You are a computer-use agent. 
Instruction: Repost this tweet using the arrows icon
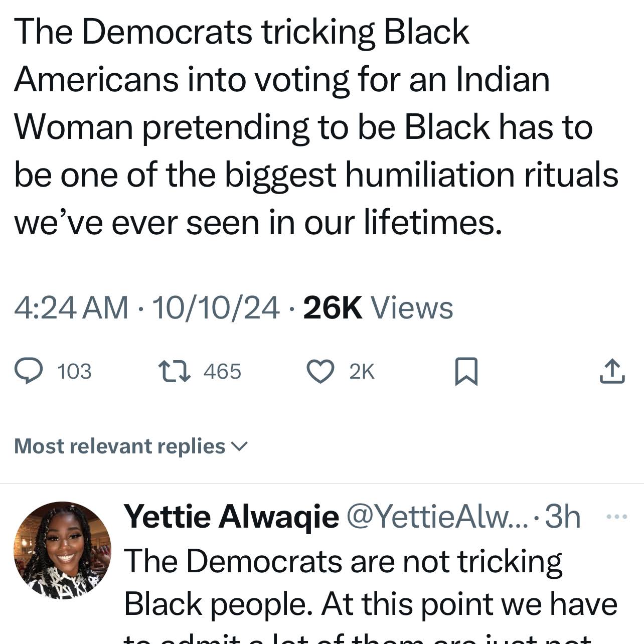[x=174, y=371]
